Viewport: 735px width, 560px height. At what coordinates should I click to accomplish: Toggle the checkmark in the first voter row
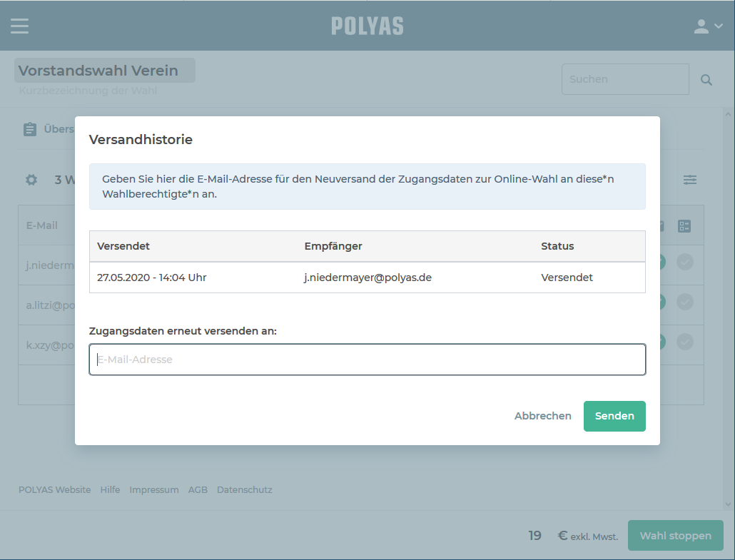684,263
